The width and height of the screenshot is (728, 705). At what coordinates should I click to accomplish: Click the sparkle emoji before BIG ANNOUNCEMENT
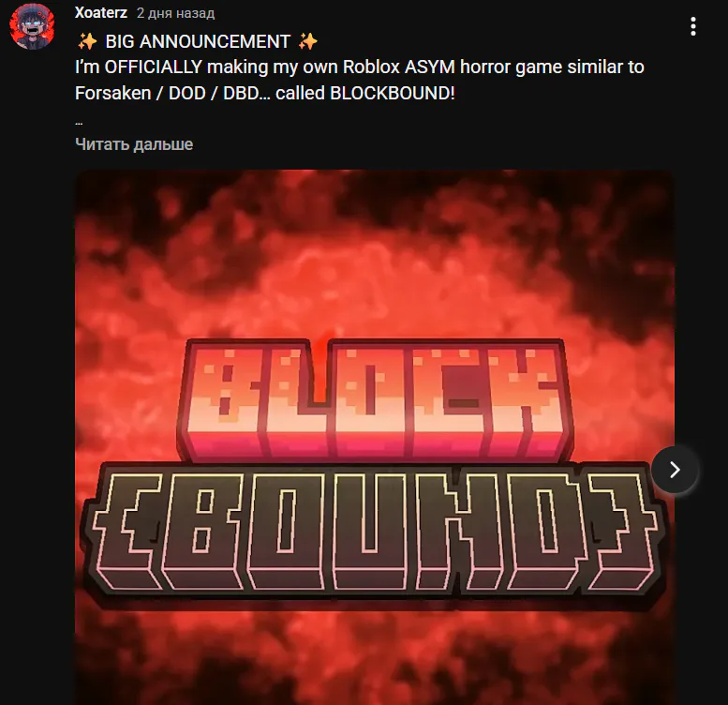click(x=87, y=42)
